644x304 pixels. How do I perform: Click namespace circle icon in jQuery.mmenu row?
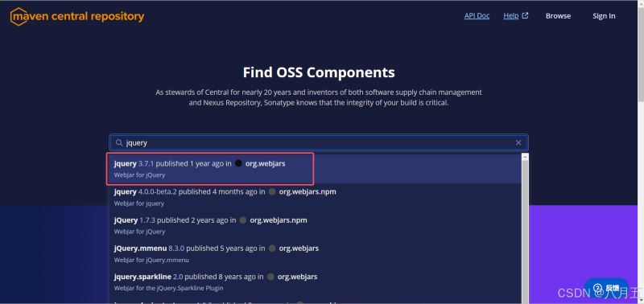tap(271, 249)
